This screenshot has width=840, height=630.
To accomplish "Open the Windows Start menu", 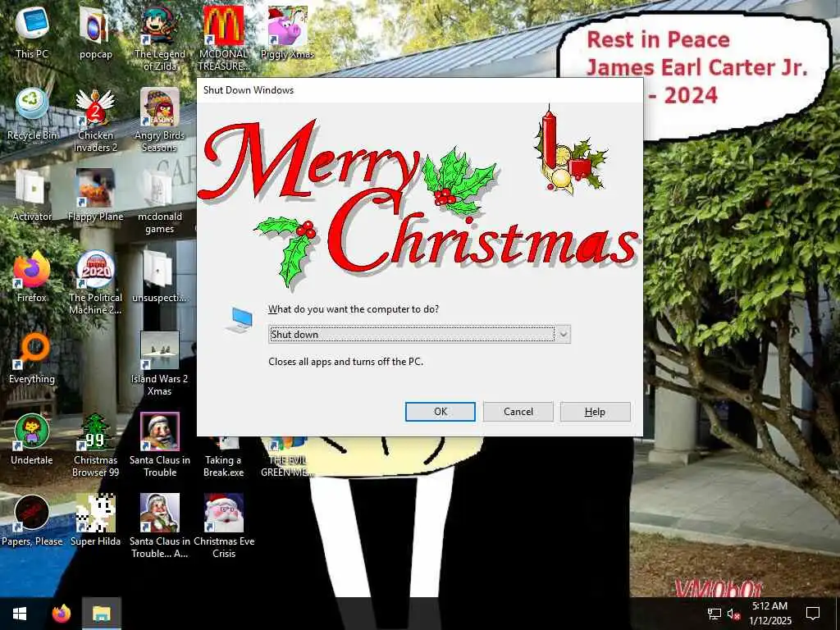I will click(x=20, y=614).
